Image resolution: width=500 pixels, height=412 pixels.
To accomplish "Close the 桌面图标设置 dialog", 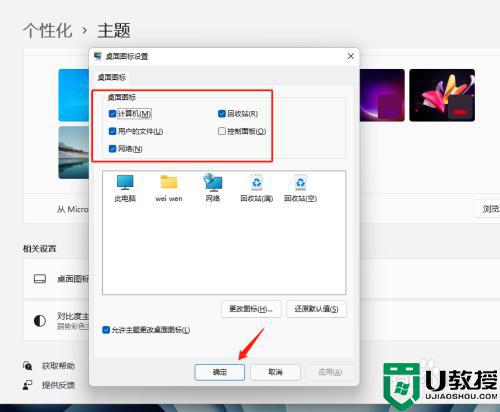I will [x=351, y=56].
